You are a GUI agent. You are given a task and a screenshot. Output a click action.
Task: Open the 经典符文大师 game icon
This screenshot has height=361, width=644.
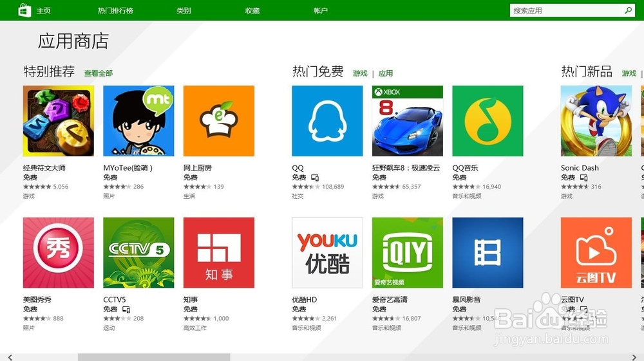pyautogui.click(x=59, y=121)
